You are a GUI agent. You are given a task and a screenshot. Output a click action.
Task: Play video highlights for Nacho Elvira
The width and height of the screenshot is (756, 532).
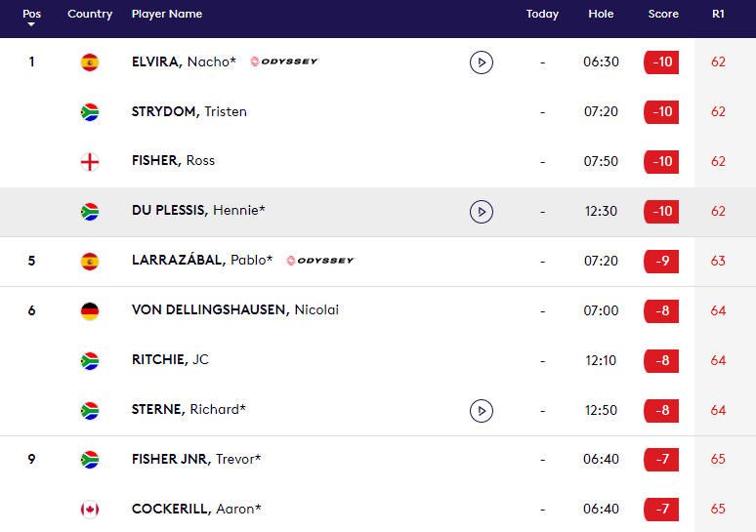[481, 62]
